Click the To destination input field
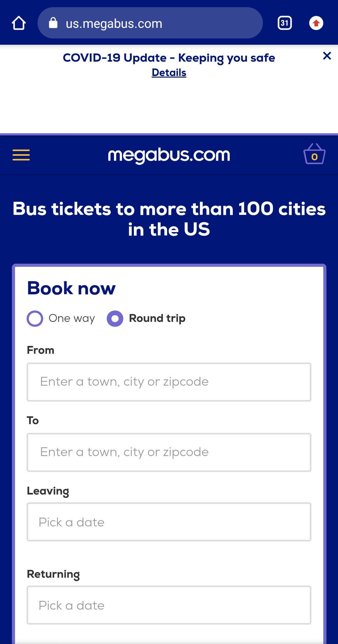This screenshot has width=338, height=644. [169, 452]
